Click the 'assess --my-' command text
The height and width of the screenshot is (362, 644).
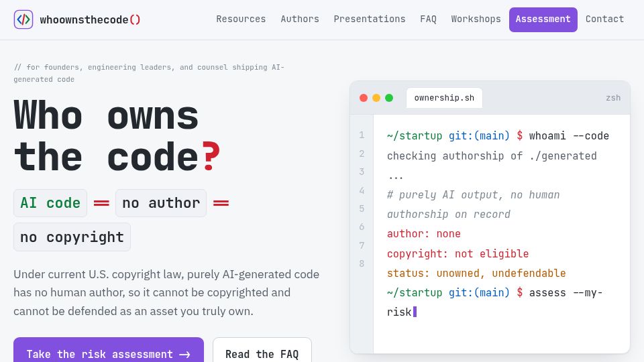[566, 293]
